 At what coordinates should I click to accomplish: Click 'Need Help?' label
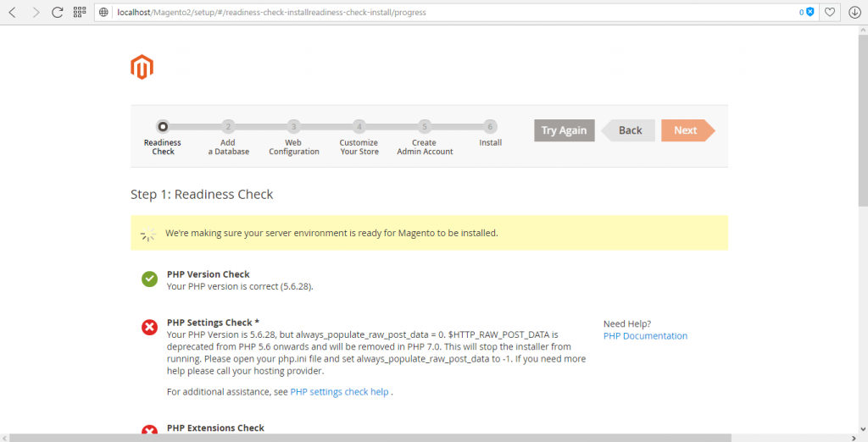[x=627, y=323]
